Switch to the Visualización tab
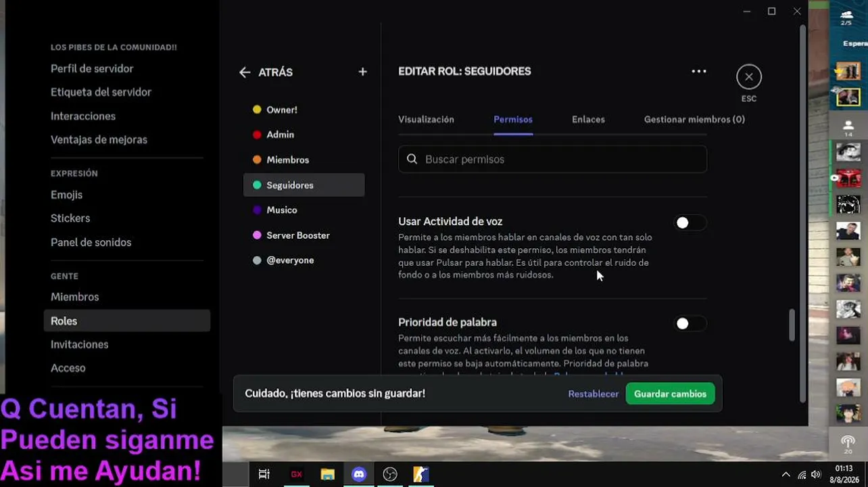The image size is (868, 487). [426, 119]
